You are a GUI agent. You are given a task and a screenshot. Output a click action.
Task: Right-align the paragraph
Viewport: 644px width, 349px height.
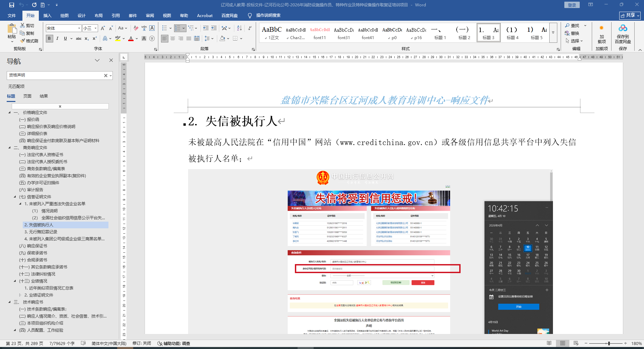click(181, 38)
